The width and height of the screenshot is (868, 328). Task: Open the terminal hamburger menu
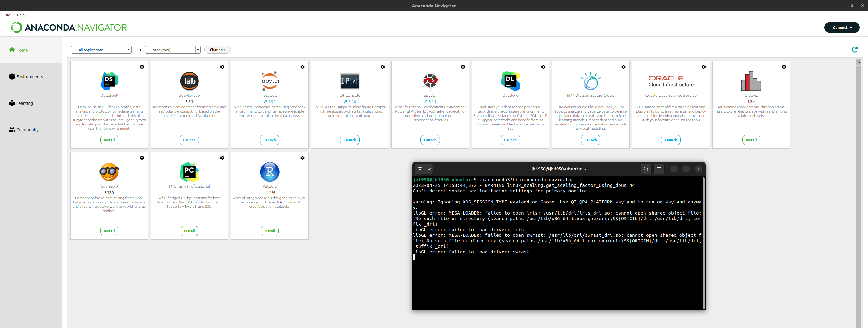point(659,169)
